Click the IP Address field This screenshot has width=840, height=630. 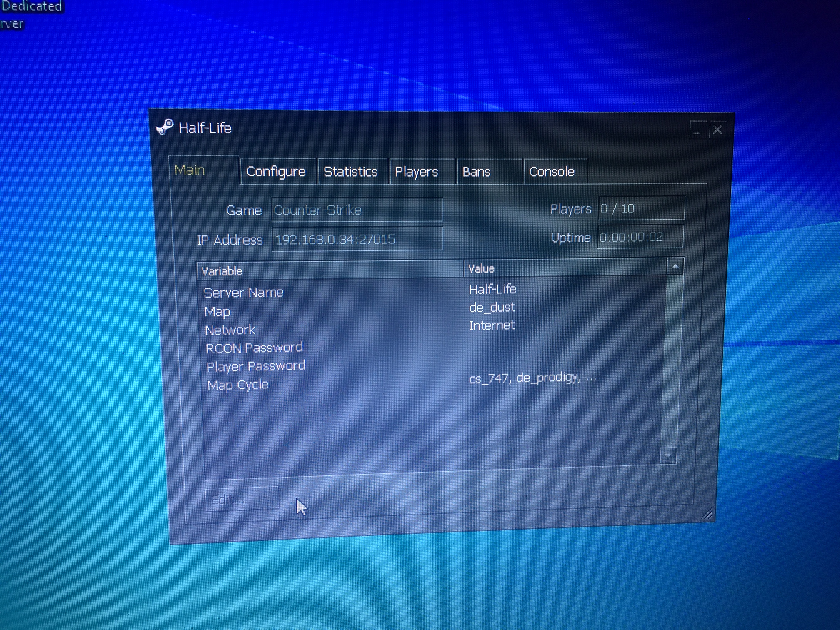point(357,239)
